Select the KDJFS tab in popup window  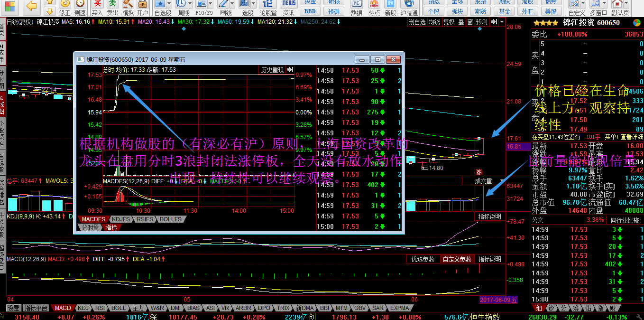(121, 219)
